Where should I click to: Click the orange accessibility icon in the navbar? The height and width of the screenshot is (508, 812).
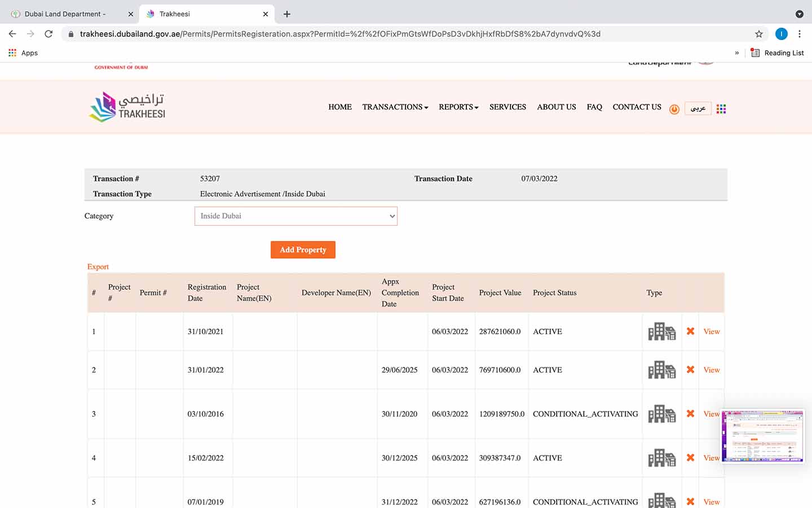click(x=674, y=109)
